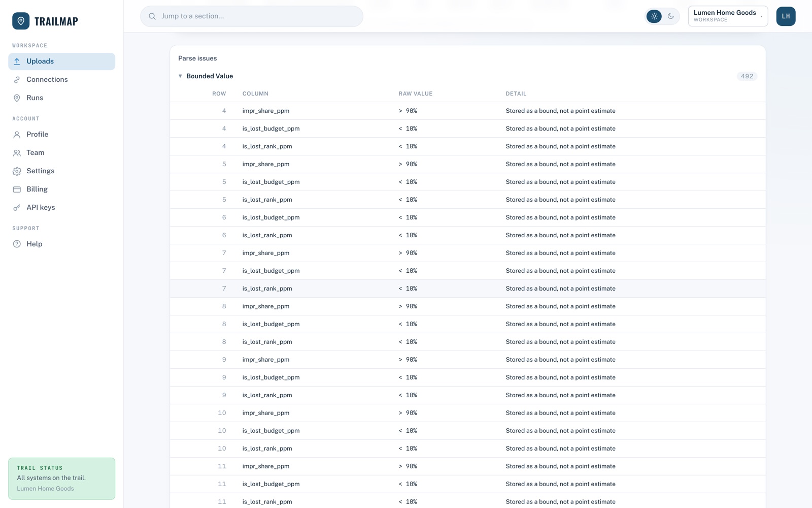
Task: Select impr_share_ppm cell in row 4
Action: (266, 111)
